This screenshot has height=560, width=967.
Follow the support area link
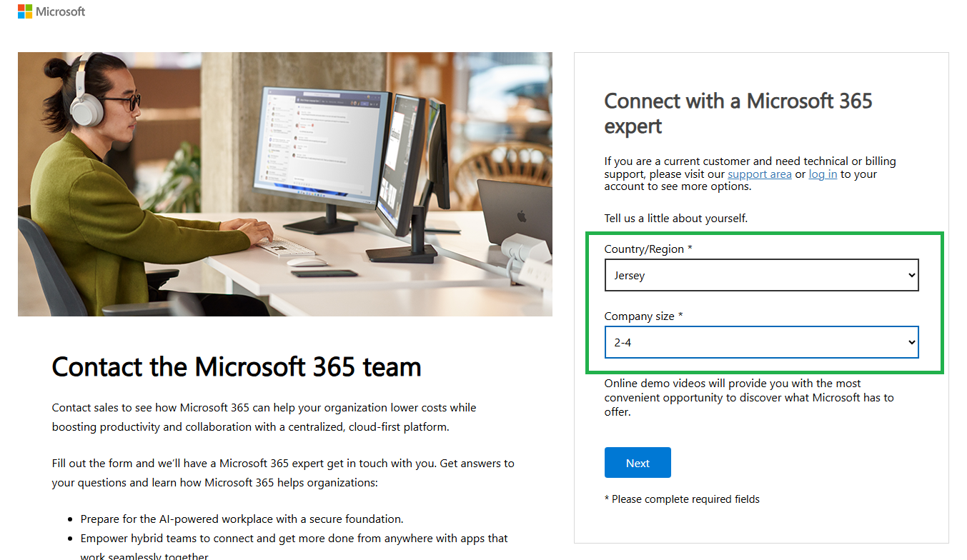pyautogui.click(x=759, y=174)
